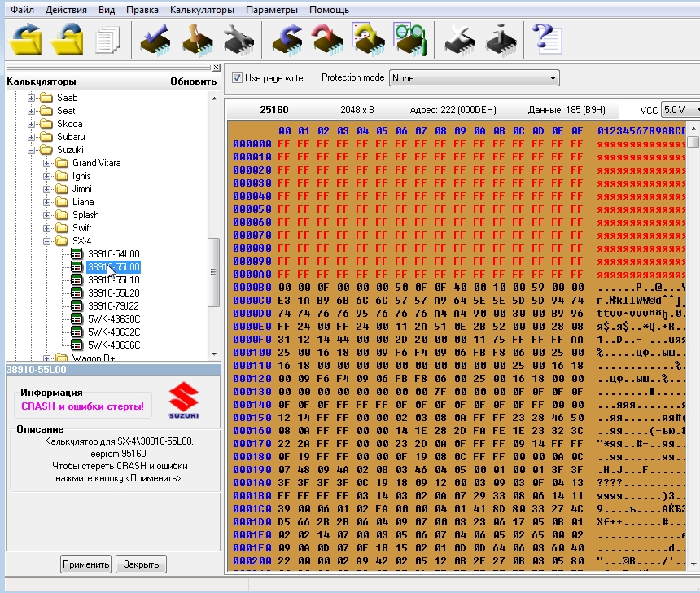The height and width of the screenshot is (593, 700).
Task: Expand the Splash tree node
Action: click(x=46, y=215)
